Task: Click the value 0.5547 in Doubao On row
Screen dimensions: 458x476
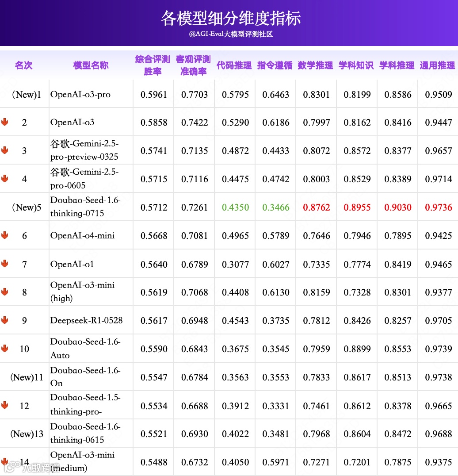Action: [x=154, y=377]
